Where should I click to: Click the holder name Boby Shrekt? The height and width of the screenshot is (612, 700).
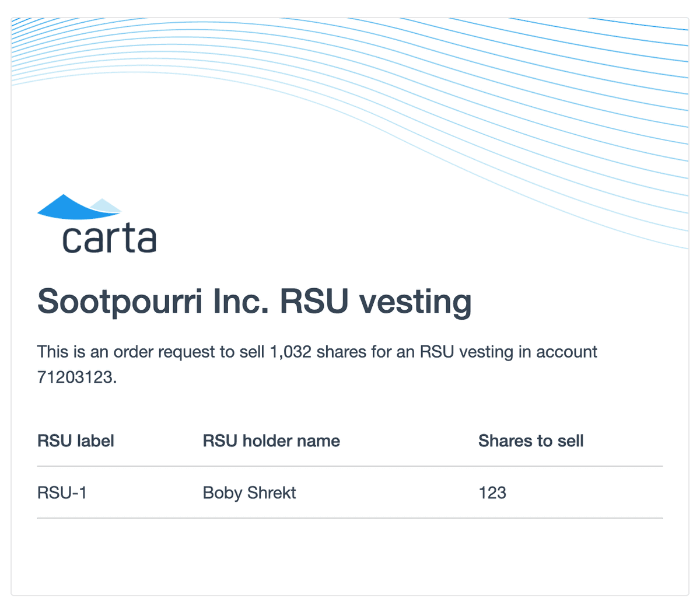tap(249, 493)
